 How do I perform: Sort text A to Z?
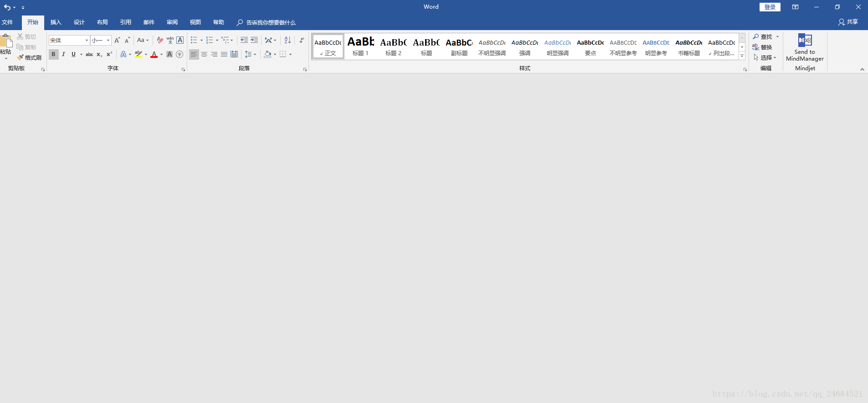pyautogui.click(x=288, y=40)
